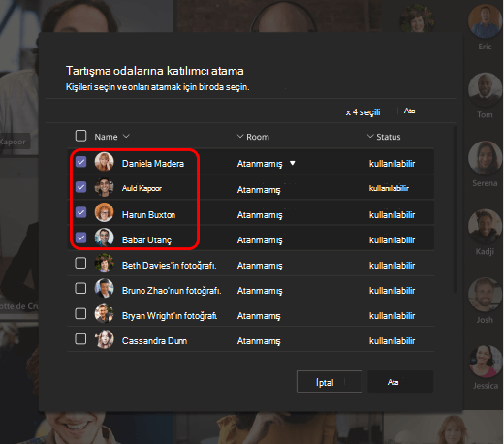This screenshot has width=504, height=444.
Task: Click the bottom Ata button
Action: [x=400, y=382]
